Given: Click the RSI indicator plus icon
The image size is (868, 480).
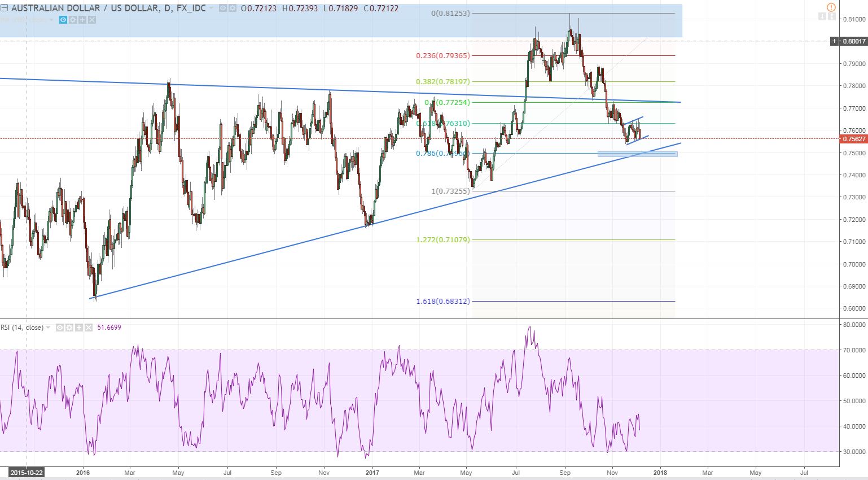Looking at the screenshot, I should point(78,328).
